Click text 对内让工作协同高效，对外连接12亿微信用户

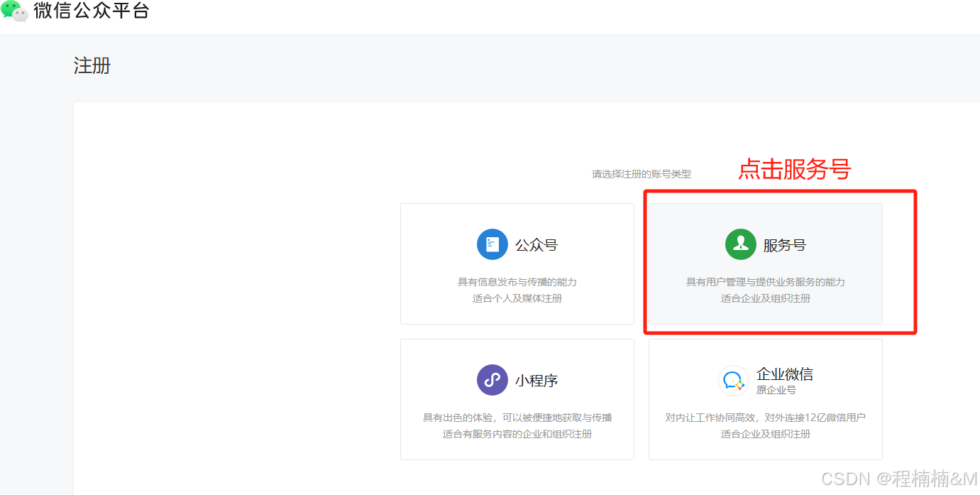click(766, 418)
